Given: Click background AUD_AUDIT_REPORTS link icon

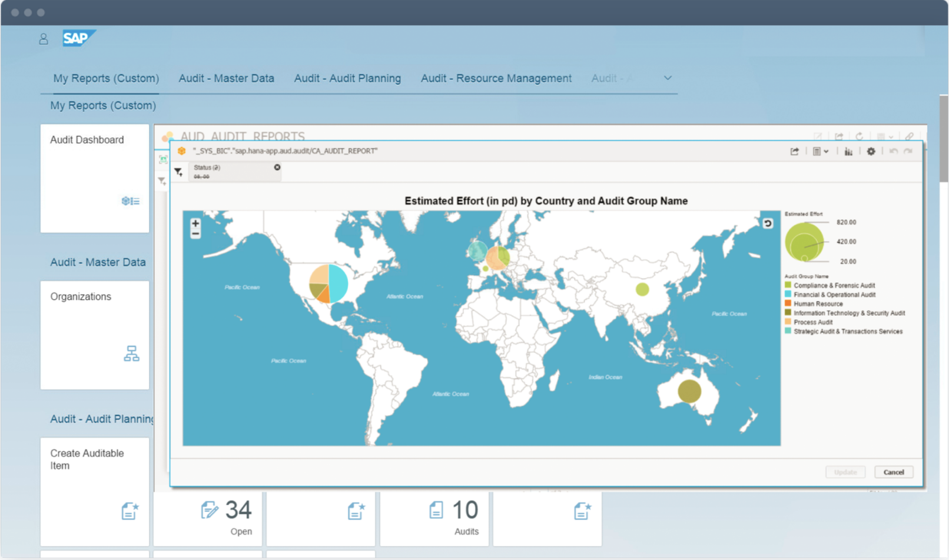Looking at the screenshot, I should point(910,136).
